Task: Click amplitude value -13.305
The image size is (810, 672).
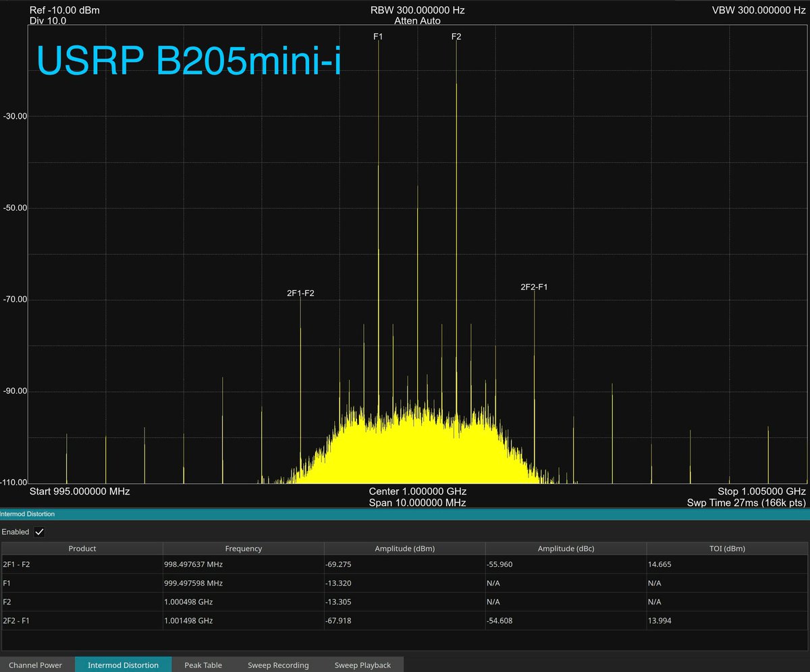Action: tap(339, 602)
